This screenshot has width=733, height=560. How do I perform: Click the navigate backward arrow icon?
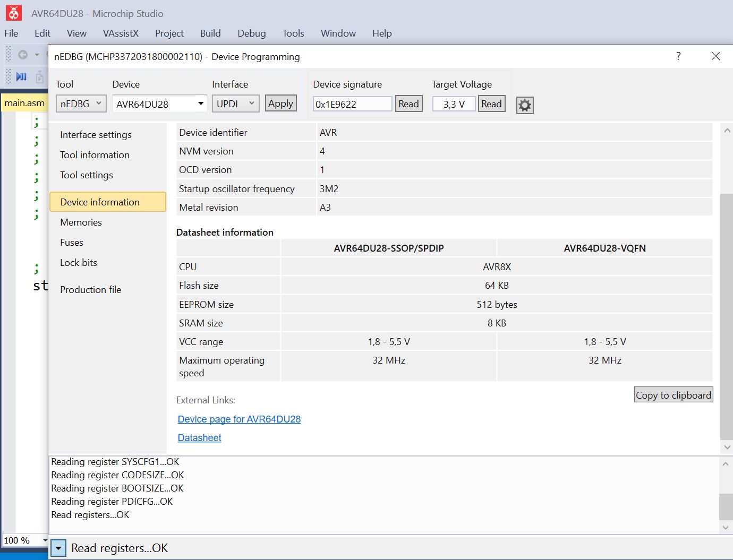[23, 55]
